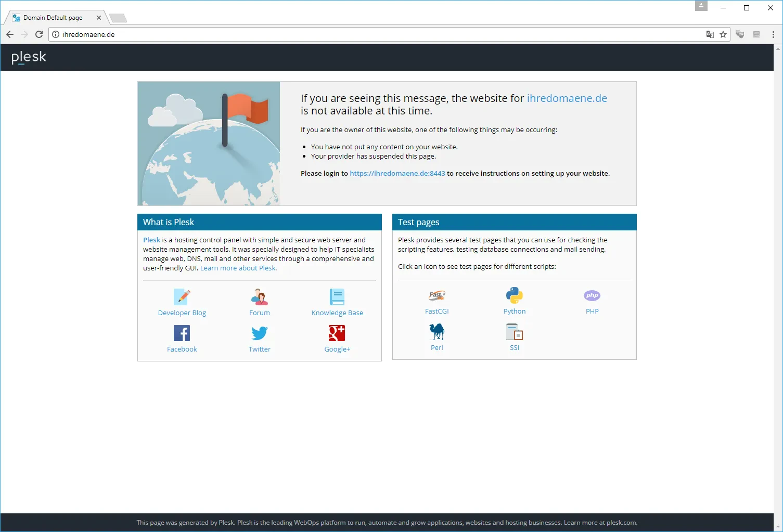The image size is (783, 532).
Task: Go back with browser back arrow
Action: 10,34
